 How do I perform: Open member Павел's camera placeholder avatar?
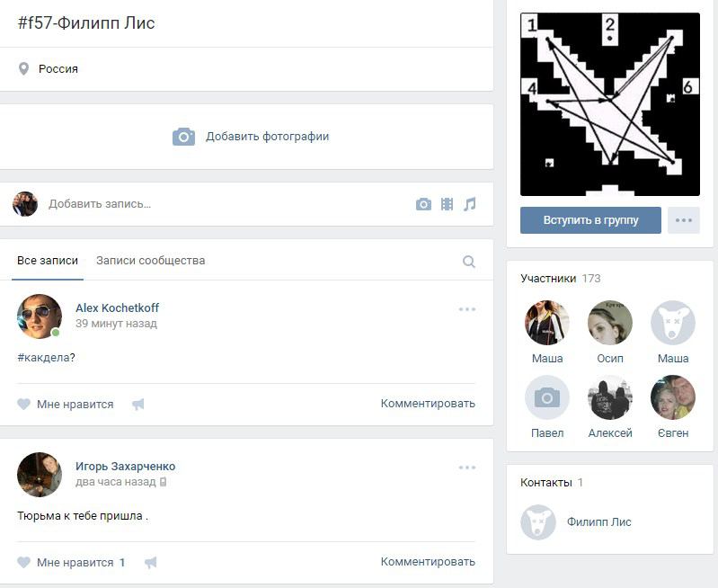(x=547, y=397)
